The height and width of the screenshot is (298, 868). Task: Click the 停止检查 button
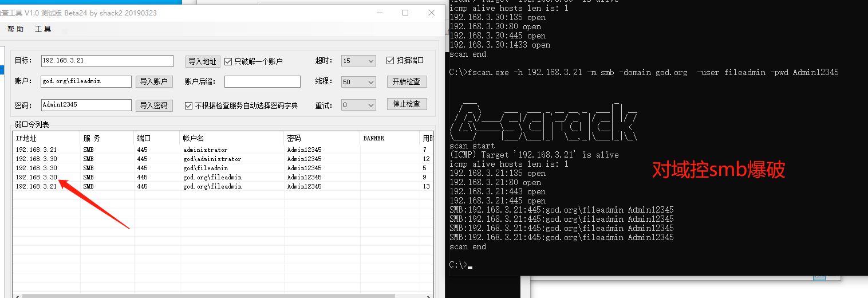pos(407,104)
